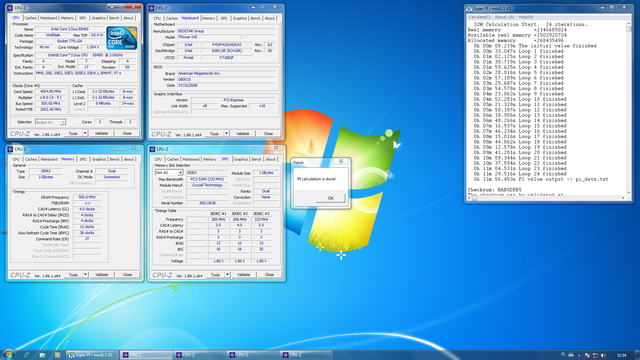Open the taskbar clock
The height and width of the screenshot is (360, 640).
(x=621, y=356)
